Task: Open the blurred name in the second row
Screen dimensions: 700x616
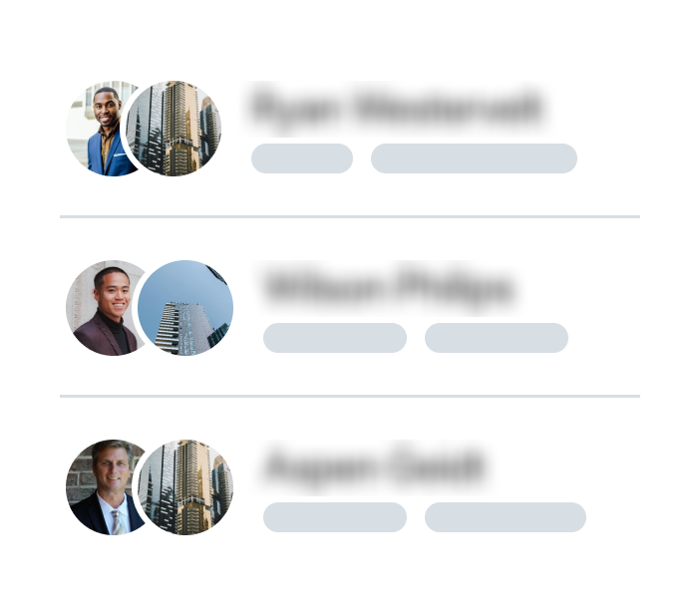Action: [x=391, y=287]
